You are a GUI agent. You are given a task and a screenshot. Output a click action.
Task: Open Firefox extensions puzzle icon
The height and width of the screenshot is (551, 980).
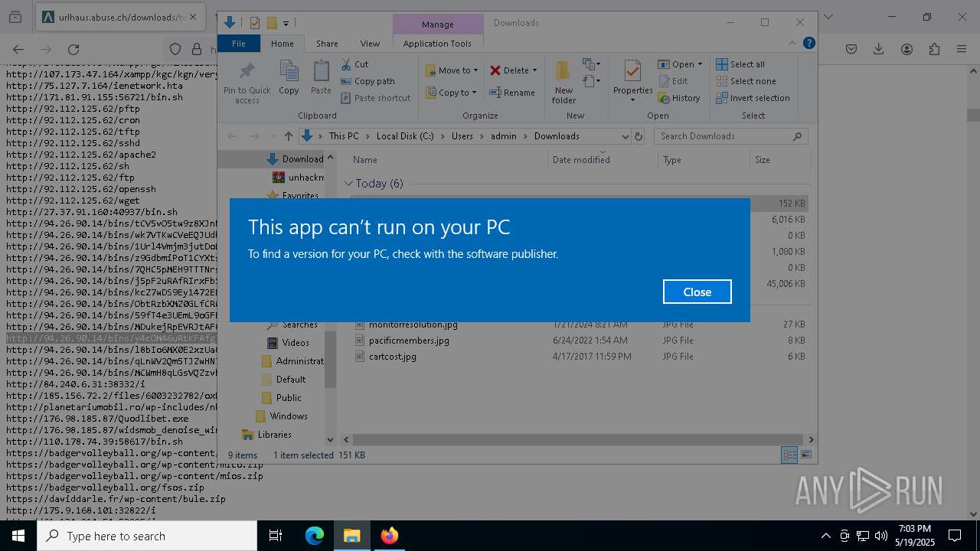(934, 49)
